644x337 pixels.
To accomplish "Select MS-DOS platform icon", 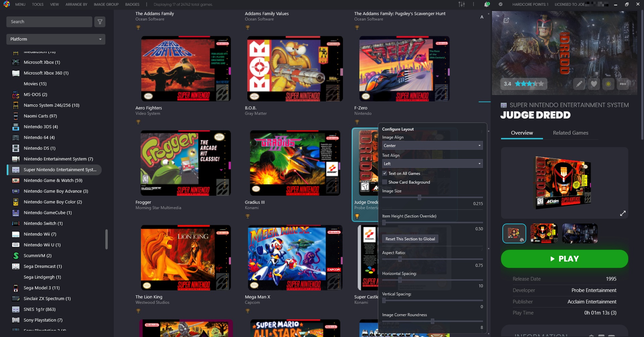I will tap(16, 95).
